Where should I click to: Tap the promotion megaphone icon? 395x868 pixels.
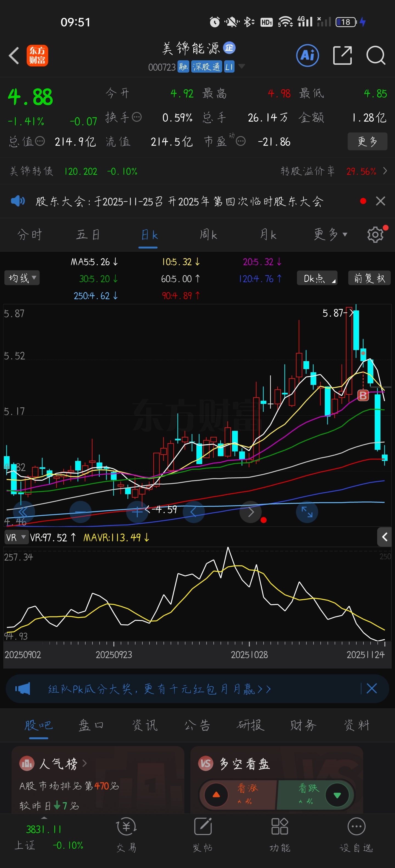(22, 689)
